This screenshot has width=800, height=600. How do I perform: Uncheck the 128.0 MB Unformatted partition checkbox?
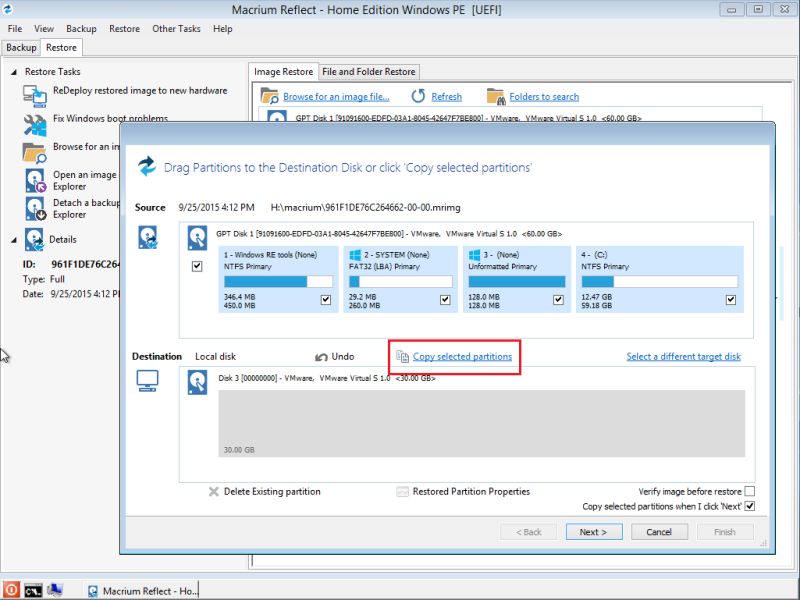point(558,300)
